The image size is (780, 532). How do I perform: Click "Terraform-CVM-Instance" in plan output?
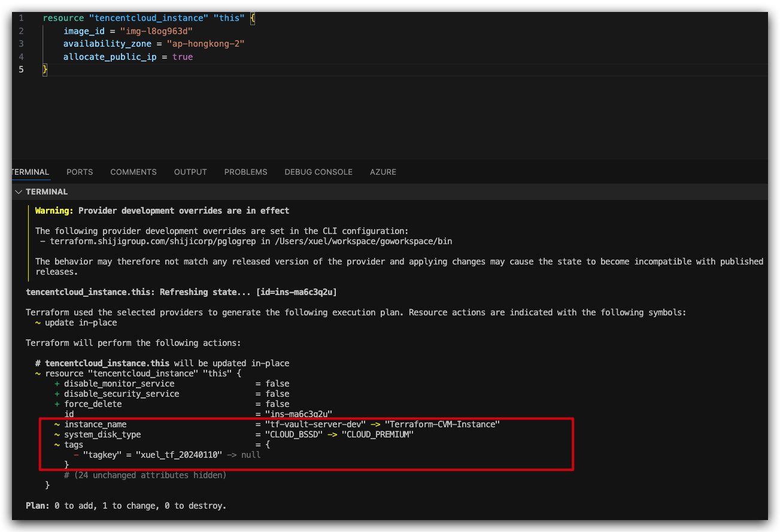point(442,424)
